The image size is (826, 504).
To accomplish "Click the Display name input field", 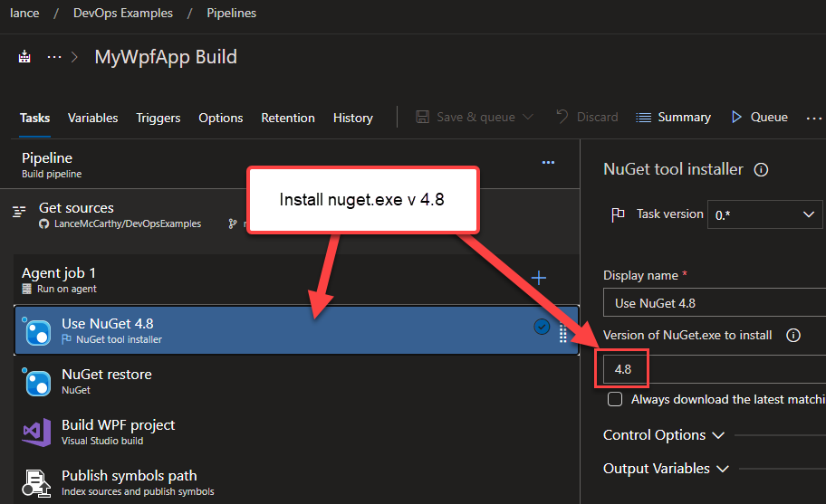I will [x=714, y=303].
